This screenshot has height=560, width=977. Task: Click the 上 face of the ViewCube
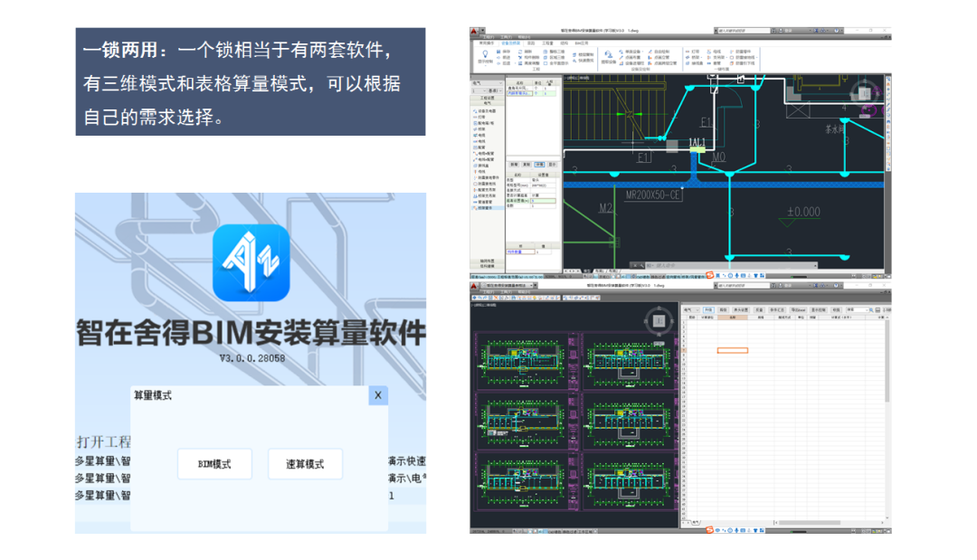pos(659,321)
